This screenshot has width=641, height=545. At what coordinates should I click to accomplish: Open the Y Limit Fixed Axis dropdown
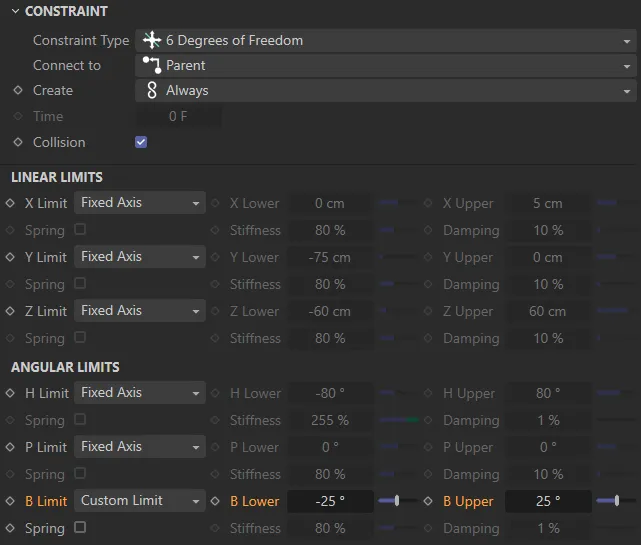[140, 257]
